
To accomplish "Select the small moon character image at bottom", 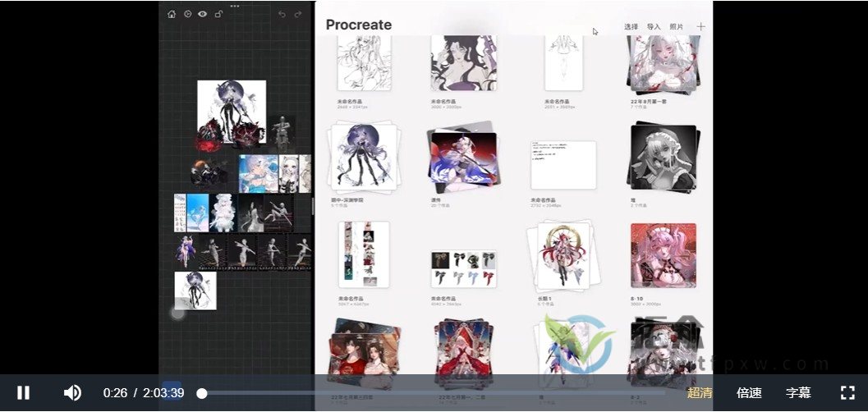I will 195,291.
